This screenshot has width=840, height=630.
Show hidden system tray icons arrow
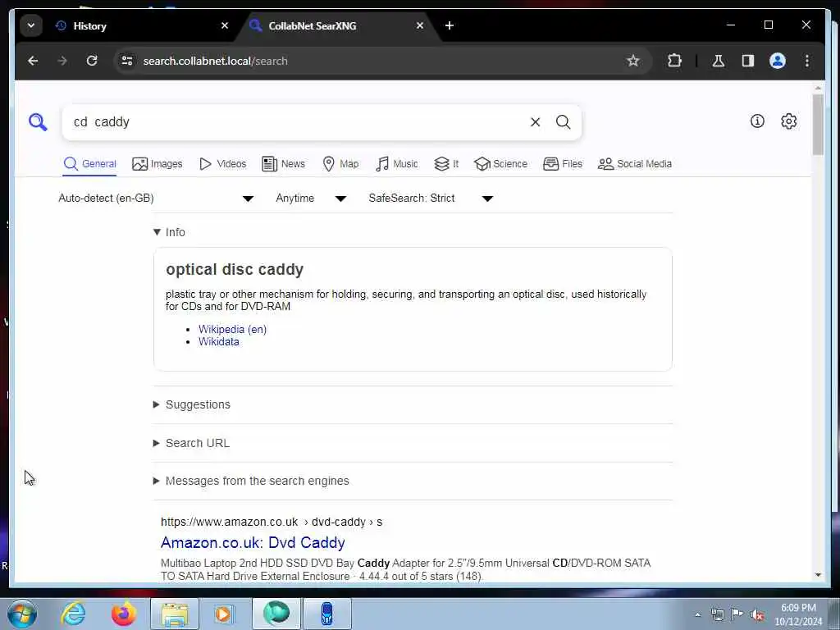coord(697,614)
